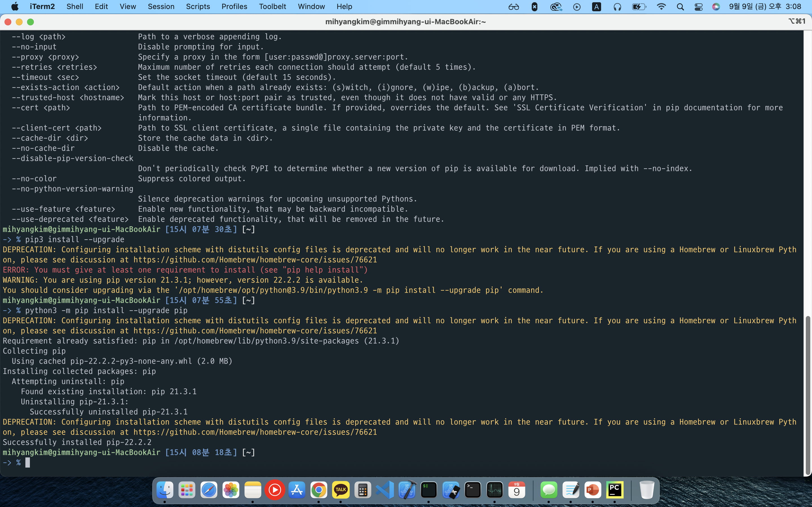This screenshot has height=507, width=812.
Task: Open Activity Monitor from dock
Action: 495,490
